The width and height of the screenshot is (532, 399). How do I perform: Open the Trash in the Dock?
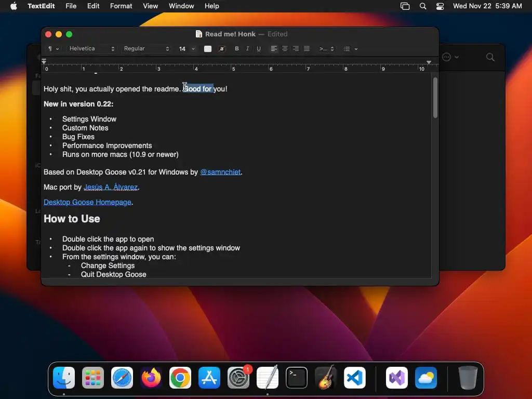coord(468,378)
